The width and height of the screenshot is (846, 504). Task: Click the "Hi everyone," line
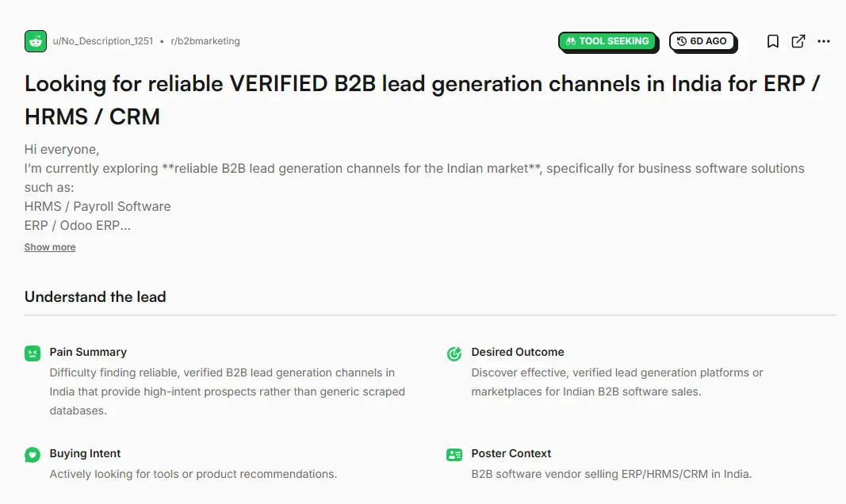pyautogui.click(x=62, y=149)
